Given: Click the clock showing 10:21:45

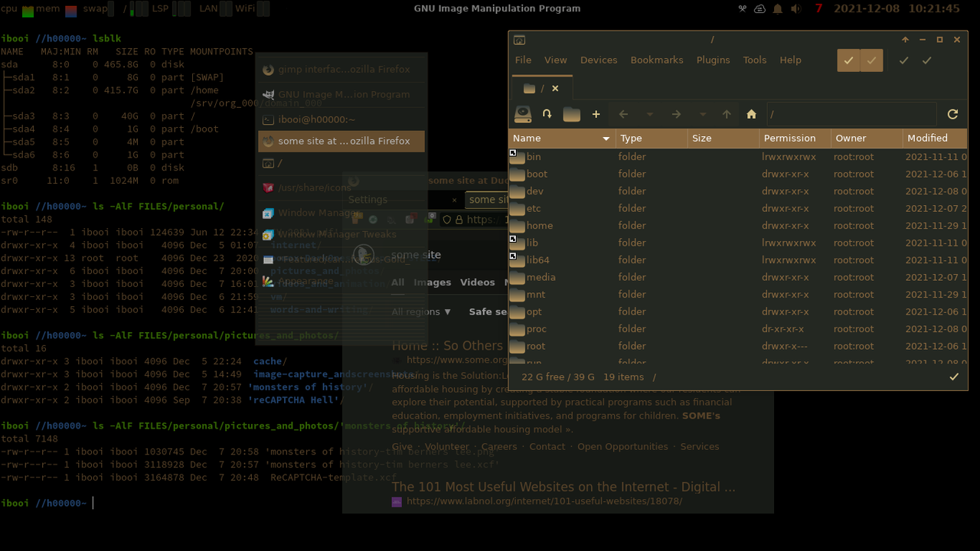Looking at the screenshot, I should pyautogui.click(x=933, y=8).
